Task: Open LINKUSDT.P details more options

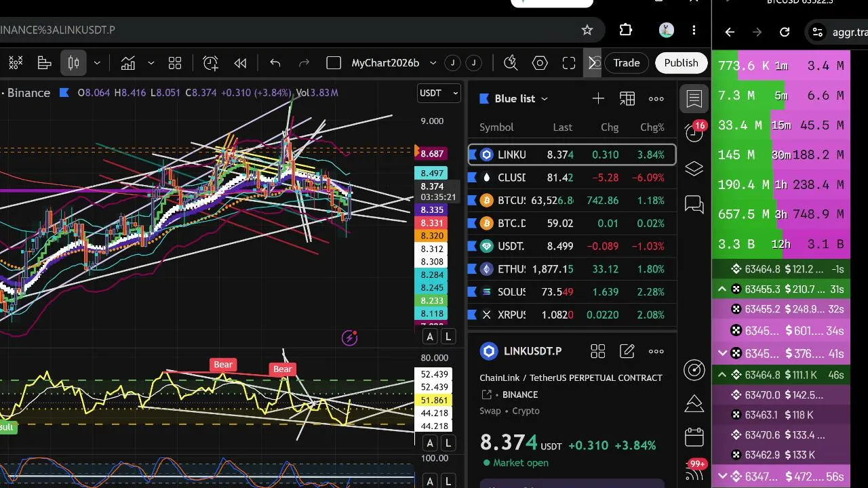Action: pyautogui.click(x=656, y=351)
